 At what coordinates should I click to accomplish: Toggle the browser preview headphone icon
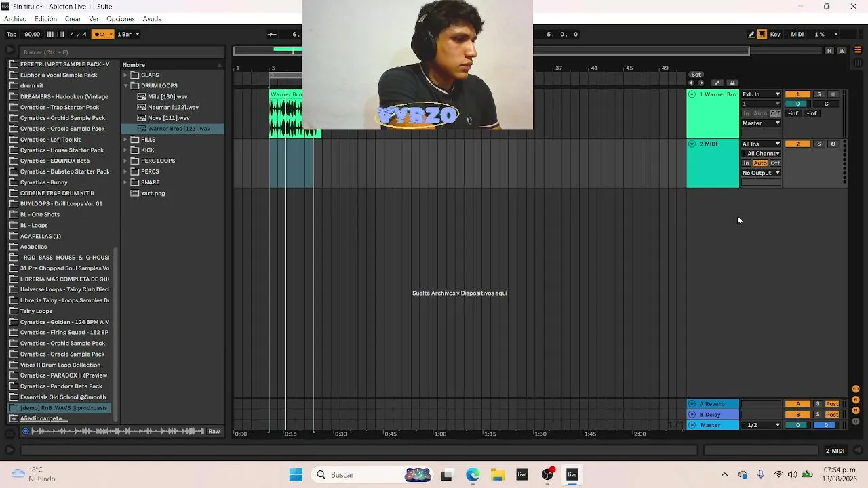point(26,432)
